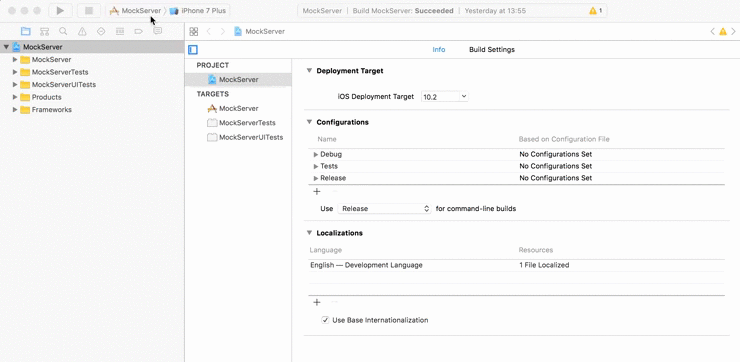Open the iOS Deployment Target dropdown
The width and height of the screenshot is (740, 362).
pos(445,96)
